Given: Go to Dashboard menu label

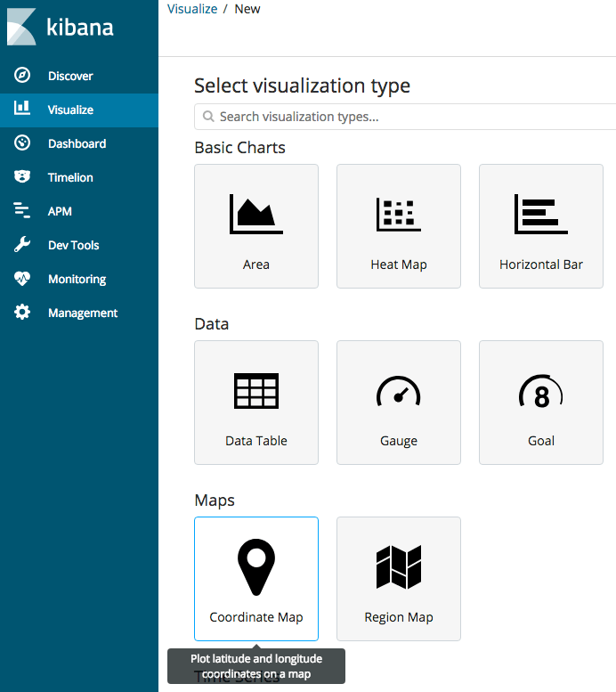Looking at the screenshot, I should [x=77, y=143].
